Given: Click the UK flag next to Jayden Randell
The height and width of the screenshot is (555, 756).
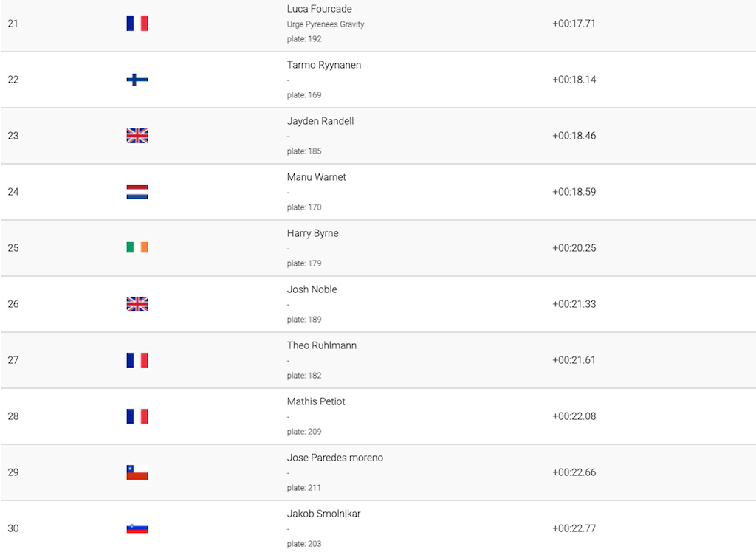Looking at the screenshot, I should point(137,136).
